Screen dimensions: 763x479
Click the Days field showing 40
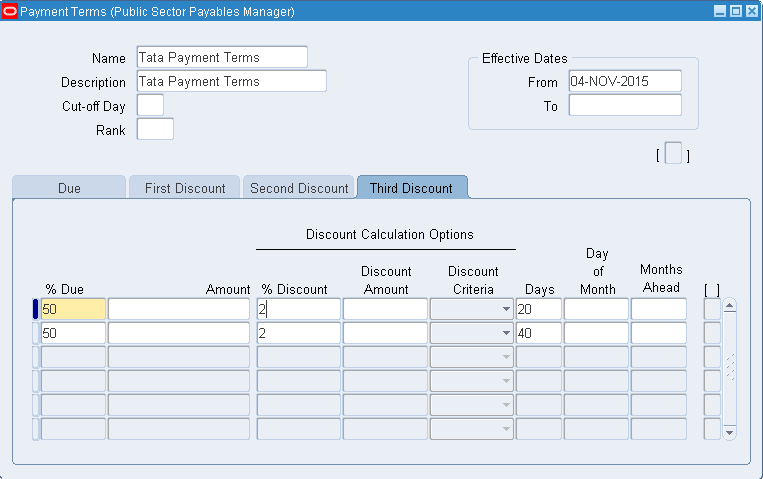click(x=538, y=333)
